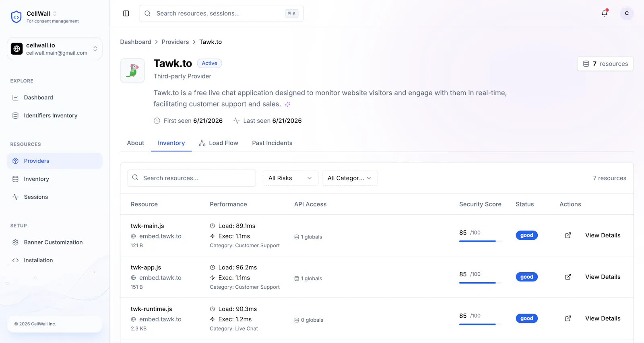
Task: Open external link for twk-main.js
Action: tap(568, 235)
